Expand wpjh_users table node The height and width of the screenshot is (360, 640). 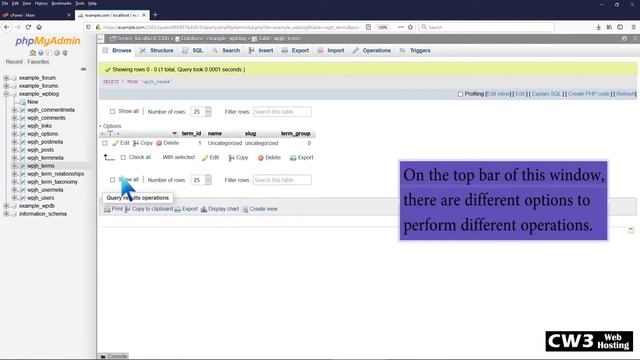pos(14,198)
